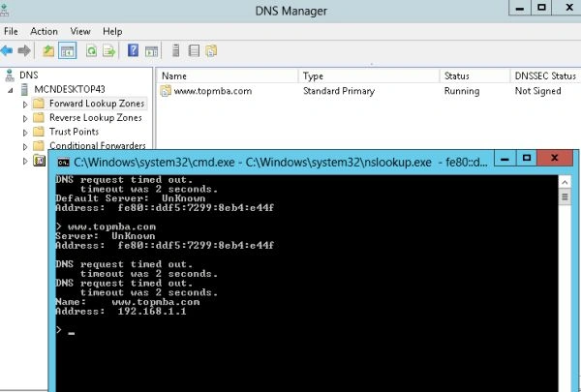581x392 pixels.
Task: Select the www.topmba.com zone entry
Action: (213, 91)
